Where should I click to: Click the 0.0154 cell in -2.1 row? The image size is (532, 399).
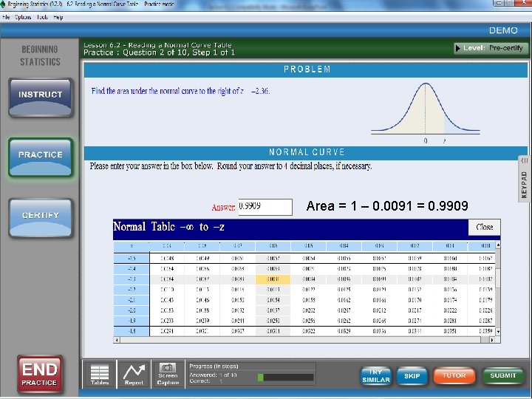click(x=273, y=300)
